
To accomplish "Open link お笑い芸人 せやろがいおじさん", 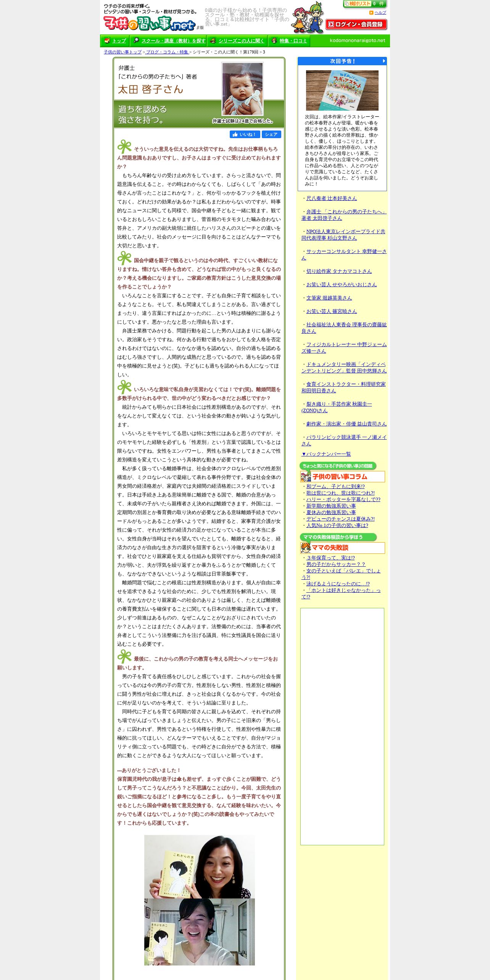I will 342,285.
